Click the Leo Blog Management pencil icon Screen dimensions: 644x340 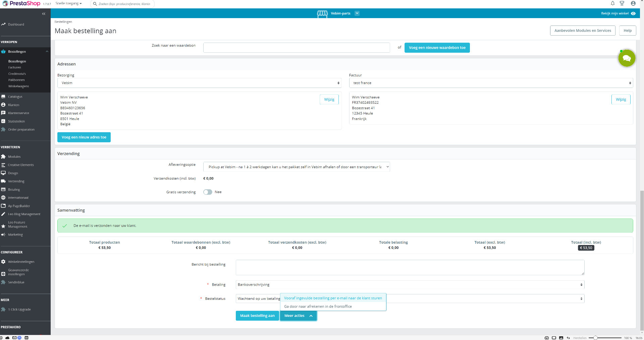coord(3,214)
